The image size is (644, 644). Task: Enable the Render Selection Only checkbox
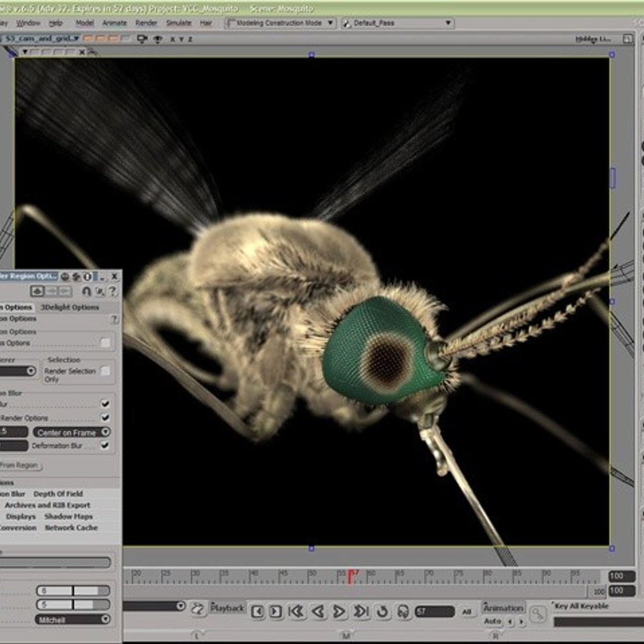click(x=106, y=371)
